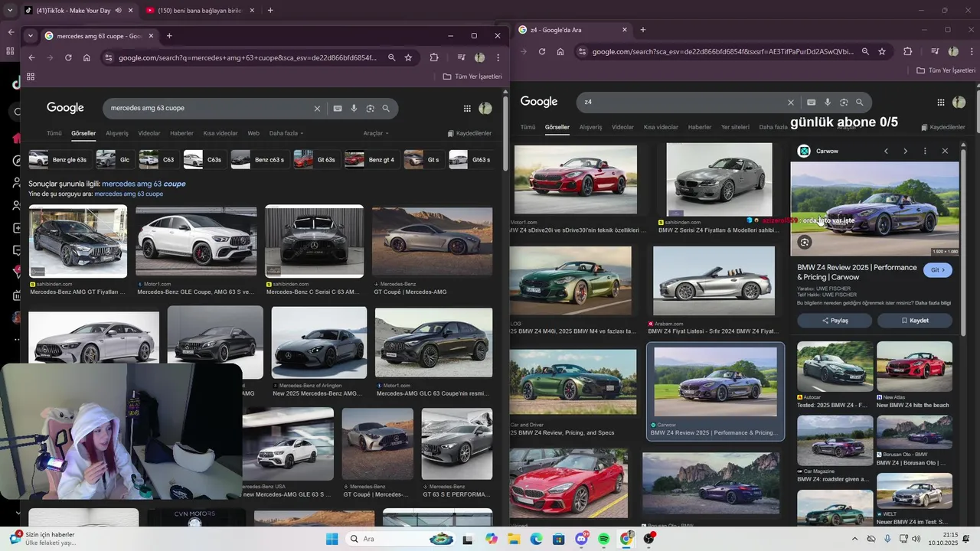Open the white Mercedes GLE Coupe thumbnail
Image resolution: width=980 pixels, height=551 pixels.
196,241
